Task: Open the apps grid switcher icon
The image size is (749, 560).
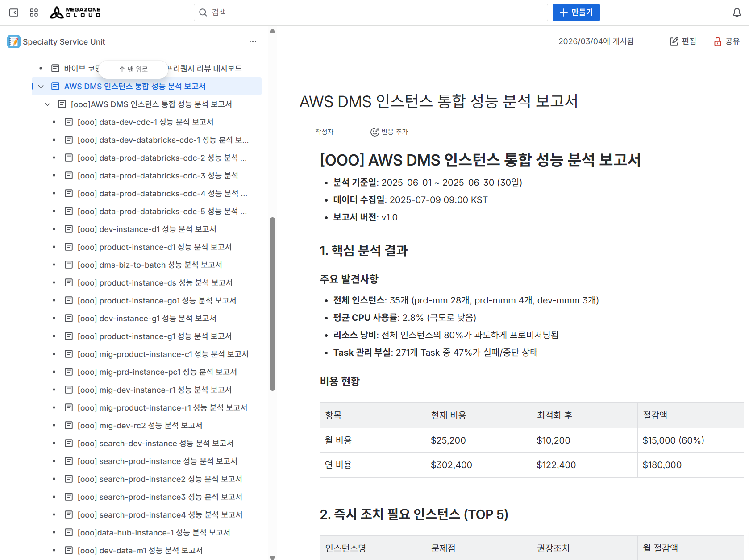Action: 34,12
